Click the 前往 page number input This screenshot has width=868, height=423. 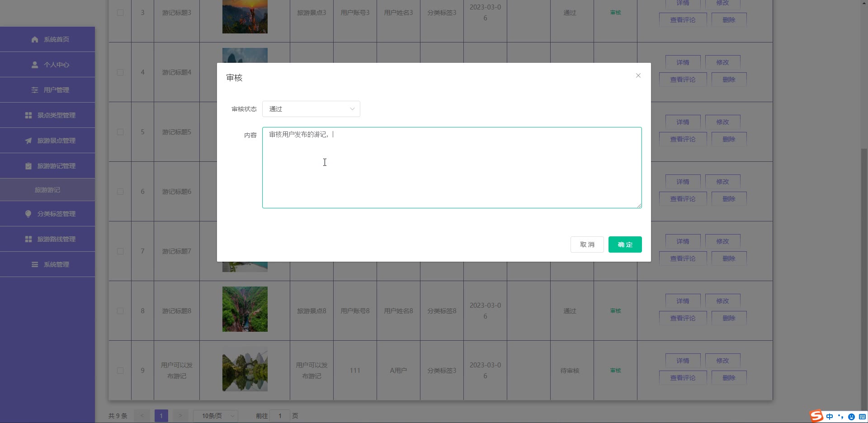pyautogui.click(x=280, y=416)
